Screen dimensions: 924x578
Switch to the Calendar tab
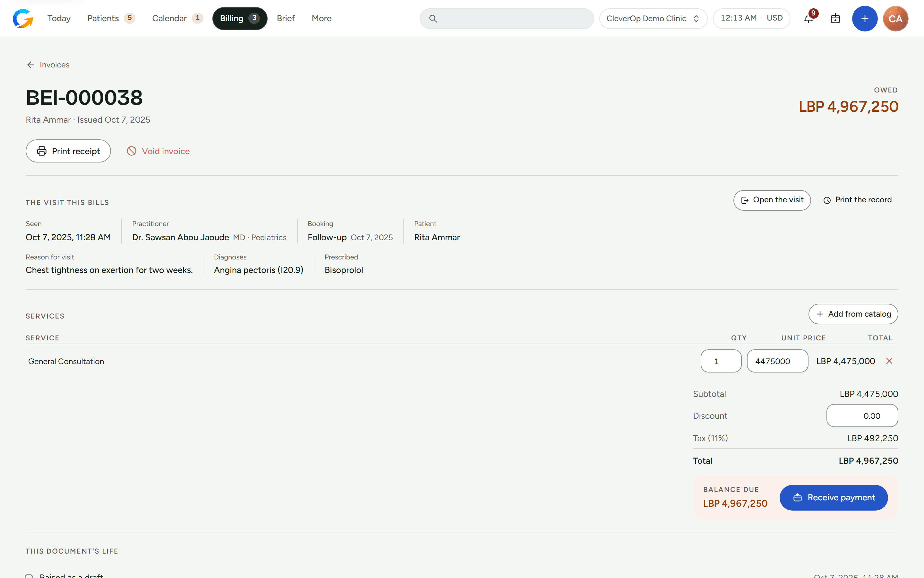pos(177,18)
